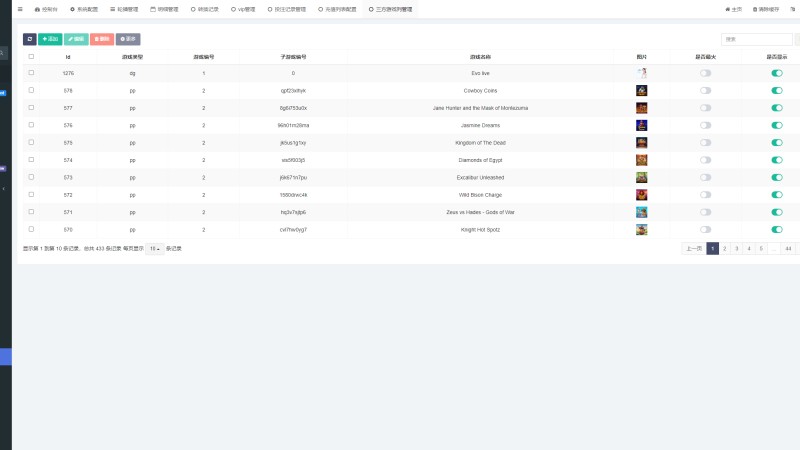This screenshot has width=800, height=450.
Task: Select the active third-party games list tab
Action: coord(390,9)
